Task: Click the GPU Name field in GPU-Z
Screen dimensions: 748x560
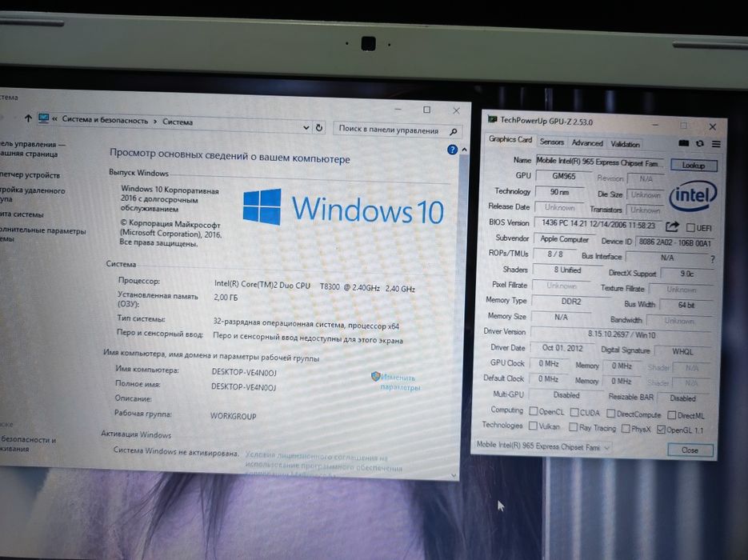Action: pos(599,162)
